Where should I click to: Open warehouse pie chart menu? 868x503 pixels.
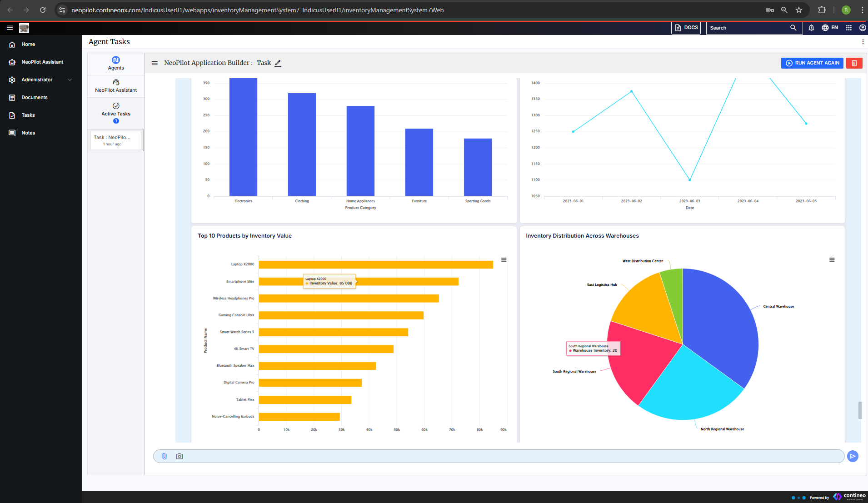click(x=832, y=260)
